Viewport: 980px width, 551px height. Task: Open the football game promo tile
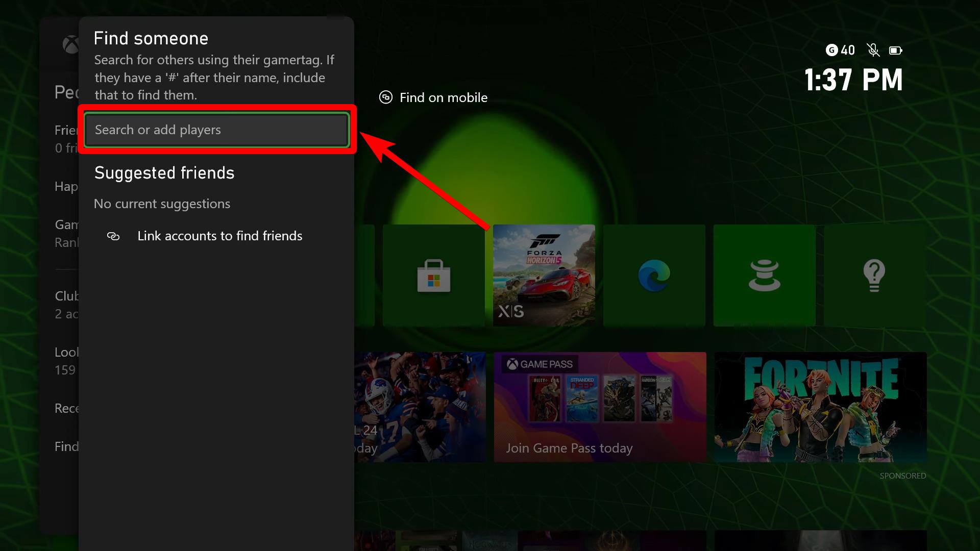click(x=420, y=407)
